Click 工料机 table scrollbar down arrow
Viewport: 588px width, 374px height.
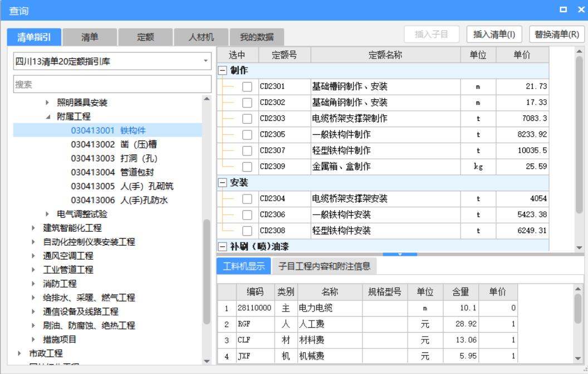pyautogui.click(x=578, y=358)
